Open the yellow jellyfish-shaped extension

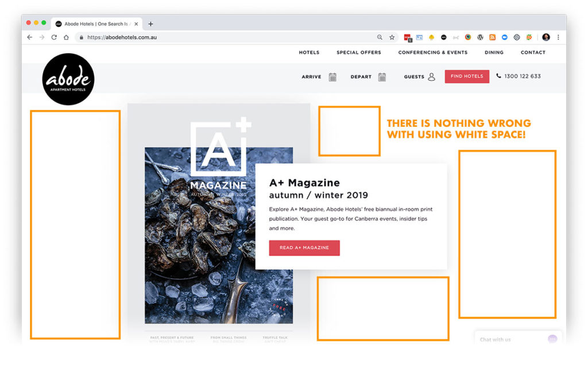(x=432, y=37)
